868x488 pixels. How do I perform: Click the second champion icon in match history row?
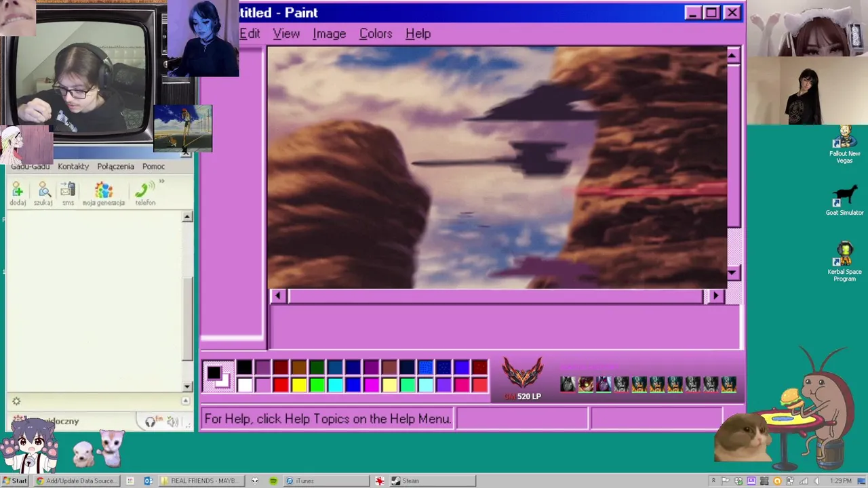(585, 384)
